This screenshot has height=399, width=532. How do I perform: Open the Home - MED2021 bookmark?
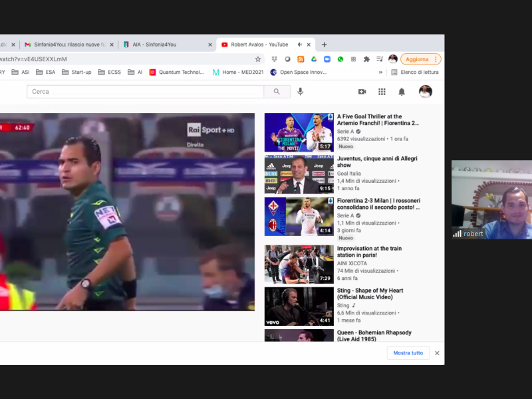click(x=238, y=72)
